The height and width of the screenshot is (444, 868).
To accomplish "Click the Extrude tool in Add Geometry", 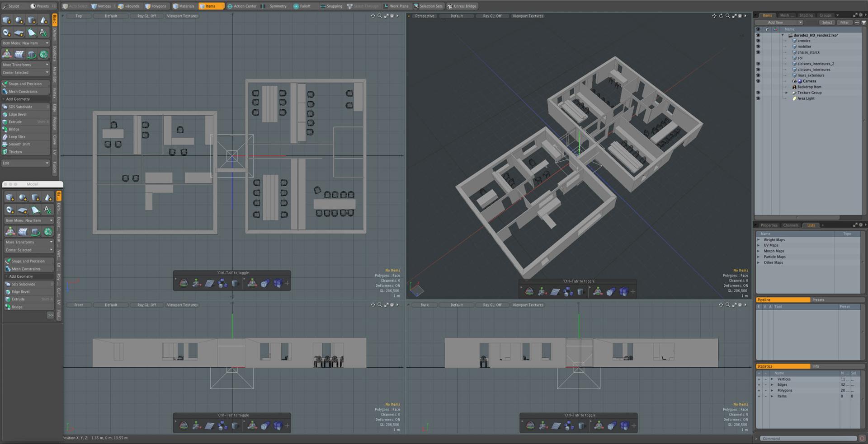I will 26,122.
